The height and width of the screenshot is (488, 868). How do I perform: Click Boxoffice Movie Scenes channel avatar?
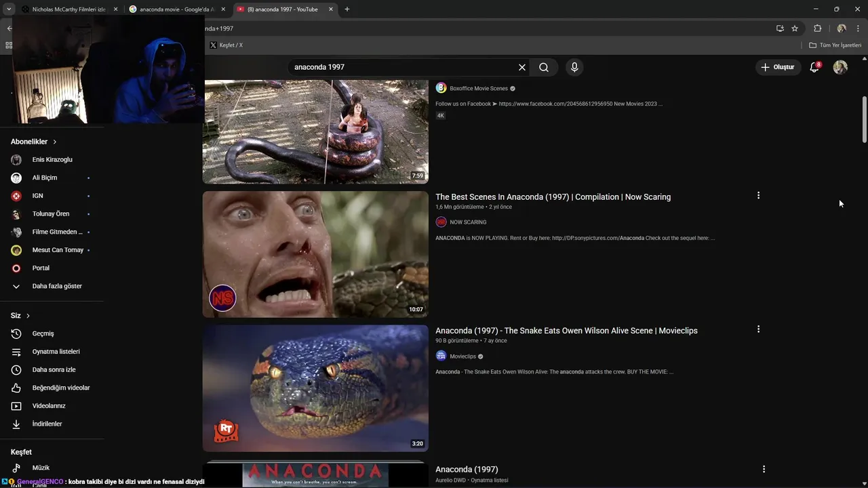click(x=441, y=88)
